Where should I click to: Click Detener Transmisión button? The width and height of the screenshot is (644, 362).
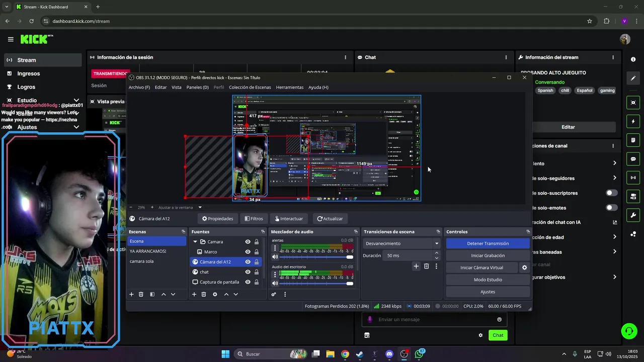click(x=488, y=243)
